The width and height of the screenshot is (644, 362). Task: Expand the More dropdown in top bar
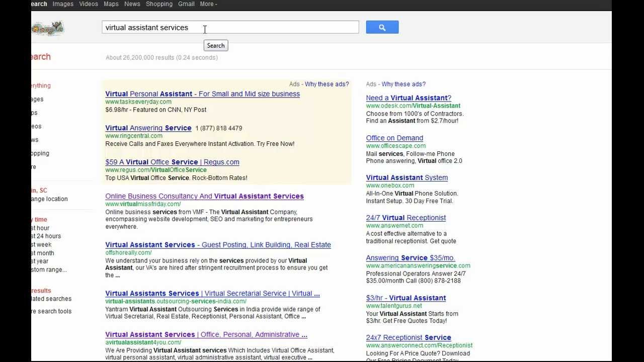(x=208, y=4)
